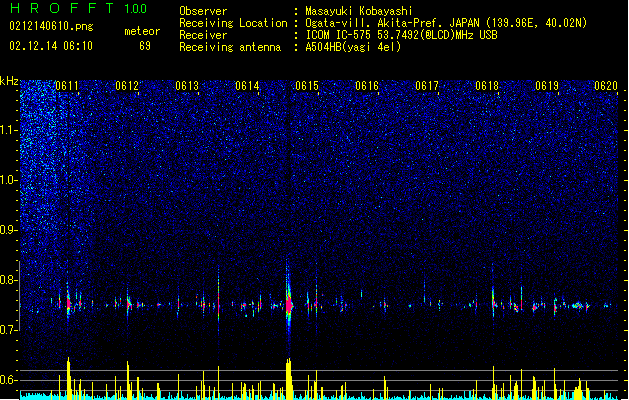The height and width of the screenshot is (400, 629).
Task: Click the 0.7 kHz axis label
Action: [x=8, y=330]
